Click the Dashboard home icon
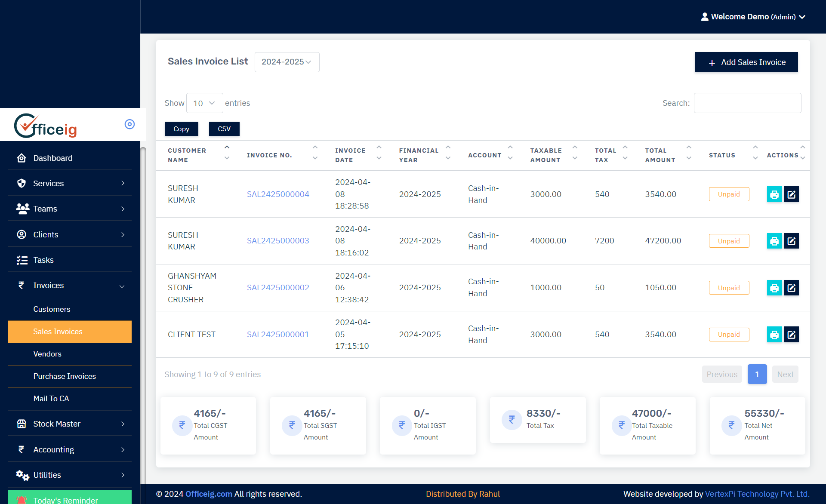826x504 pixels. click(21, 158)
